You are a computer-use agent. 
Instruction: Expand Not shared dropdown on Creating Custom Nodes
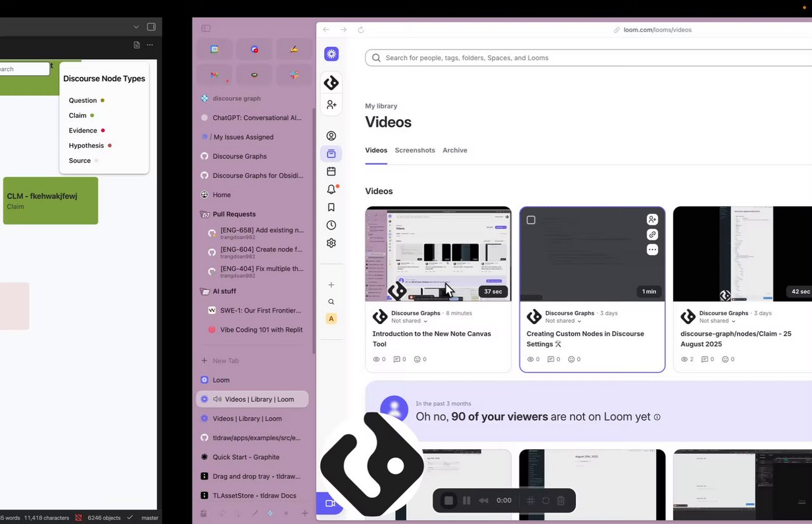pyautogui.click(x=563, y=321)
